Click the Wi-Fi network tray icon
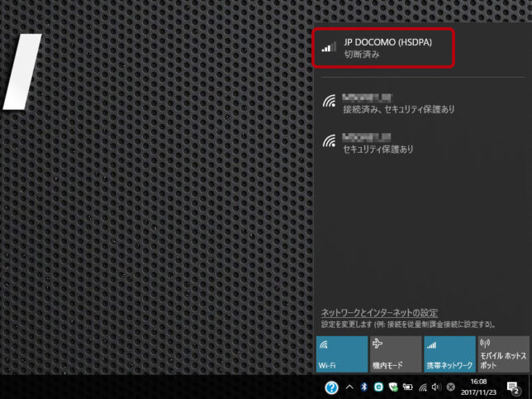The image size is (532, 399). click(422, 387)
